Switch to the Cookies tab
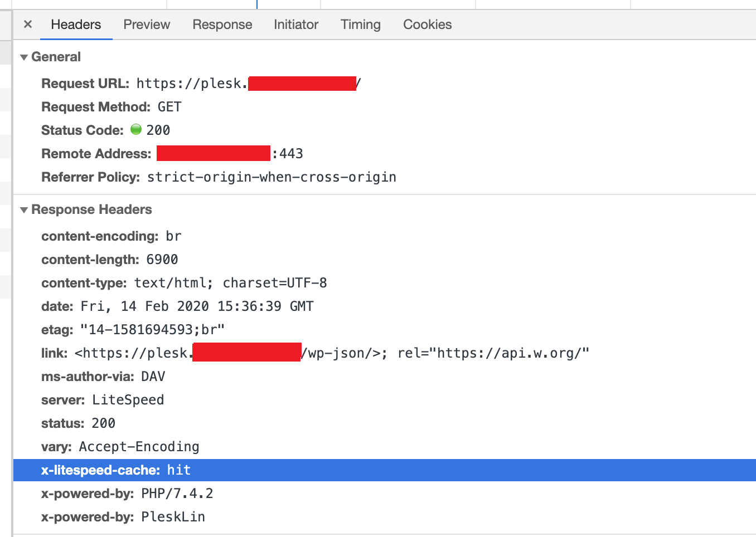Image resolution: width=756 pixels, height=537 pixels. [x=427, y=25]
